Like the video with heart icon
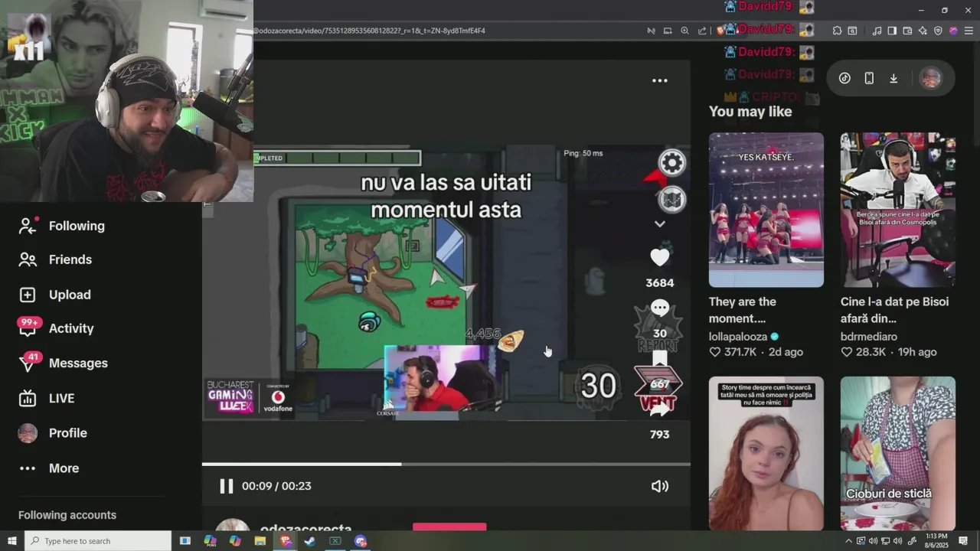Image resolution: width=980 pixels, height=551 pixels. (x=659, y=257)
